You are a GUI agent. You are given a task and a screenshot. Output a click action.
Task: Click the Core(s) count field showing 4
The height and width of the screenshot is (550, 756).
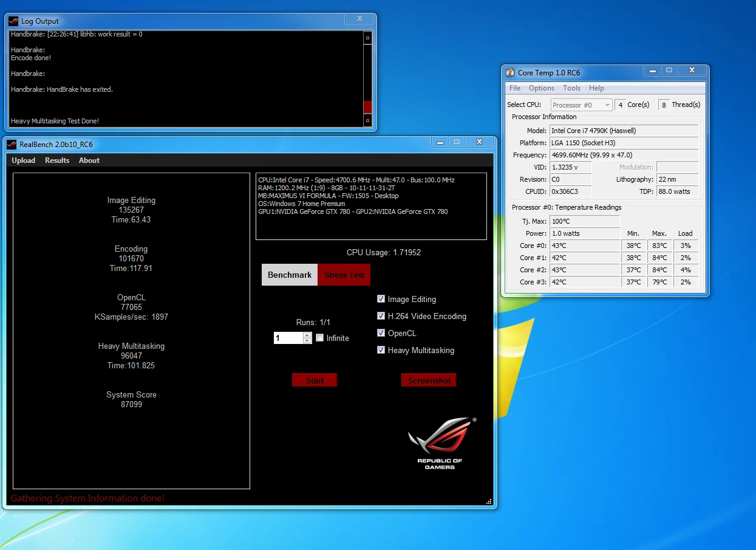[620, 105]
